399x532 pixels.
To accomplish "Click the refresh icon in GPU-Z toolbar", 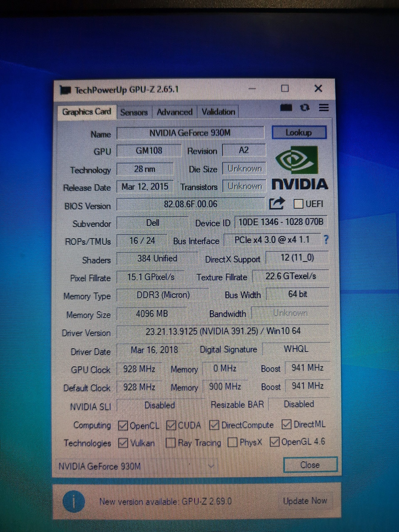I will pos(305,107).
